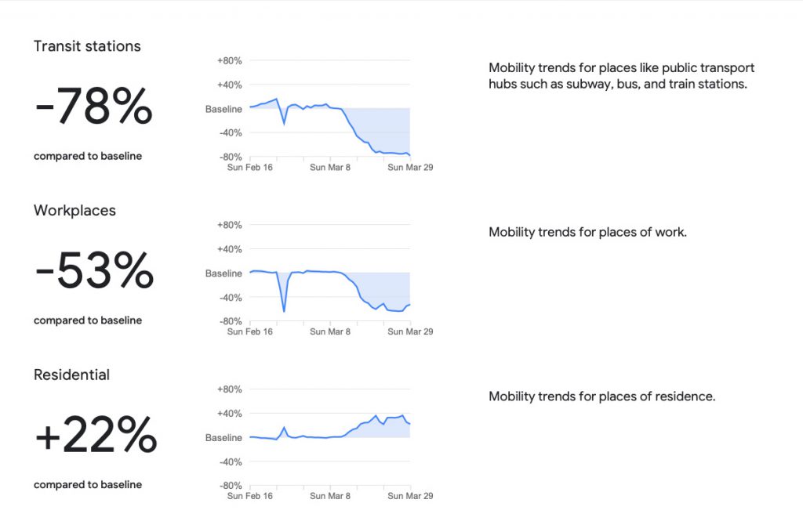803x532 pixels.
Task: Click Sun Feb 16 label on Workplaces chart
Action: click(x=250, y=331)
